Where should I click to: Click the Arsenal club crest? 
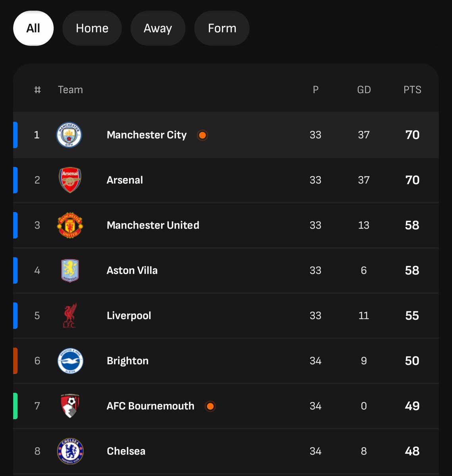[70, 180]
